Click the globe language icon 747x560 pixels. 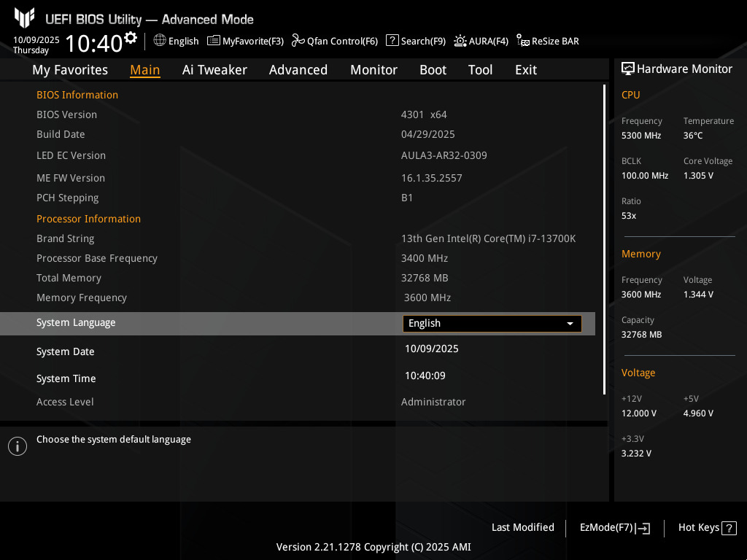tap(160, 40)
